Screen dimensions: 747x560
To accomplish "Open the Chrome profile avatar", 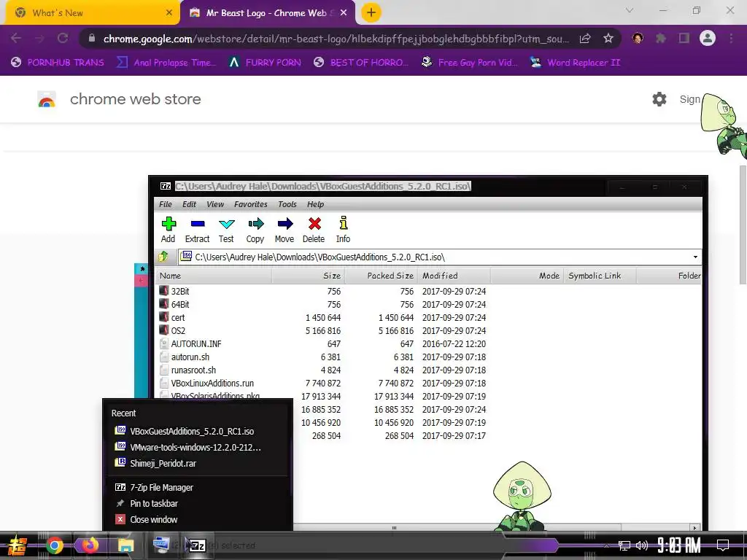I will [x=708, y=38].
